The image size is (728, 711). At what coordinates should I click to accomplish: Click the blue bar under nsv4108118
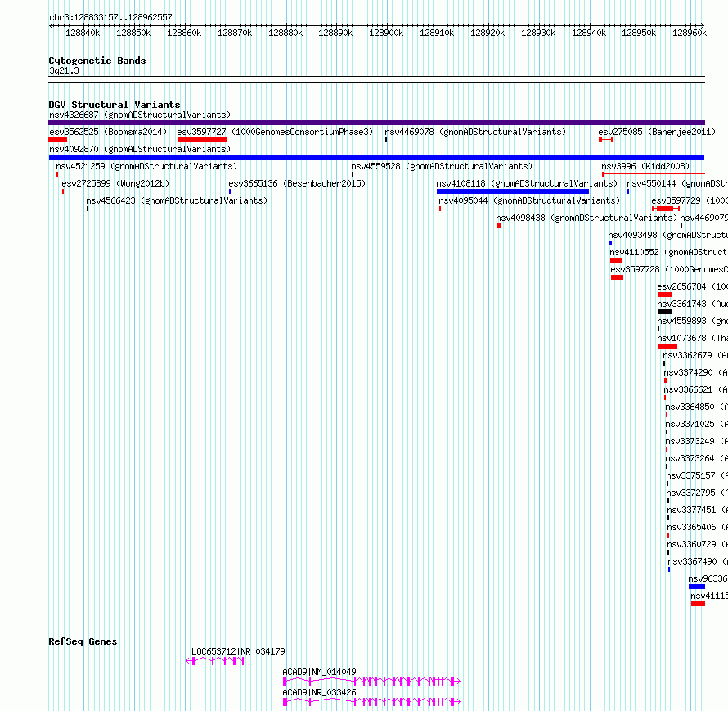pyautogui.click(x=513, y=191)
